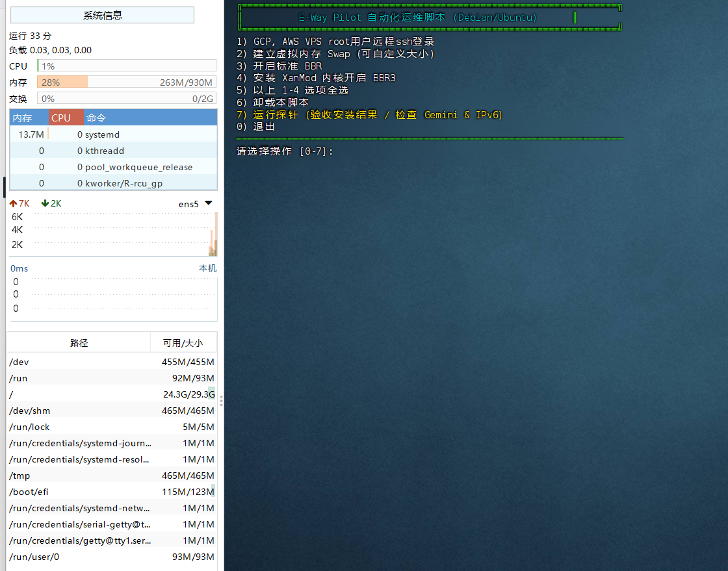Screen dimensions: 728x571
Task: Select the kworker/R-rcu_gp process row
Action: tap(113, 183)
